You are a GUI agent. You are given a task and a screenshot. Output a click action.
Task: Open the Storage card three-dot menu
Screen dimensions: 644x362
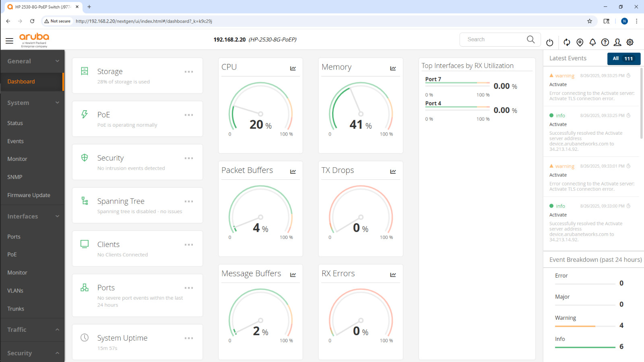[189, 72]
